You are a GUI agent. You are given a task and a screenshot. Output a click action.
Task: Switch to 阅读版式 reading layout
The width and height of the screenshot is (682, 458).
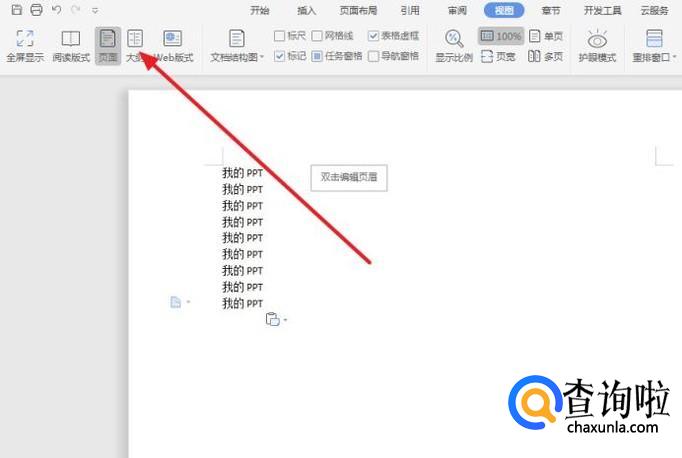[71, 46]
